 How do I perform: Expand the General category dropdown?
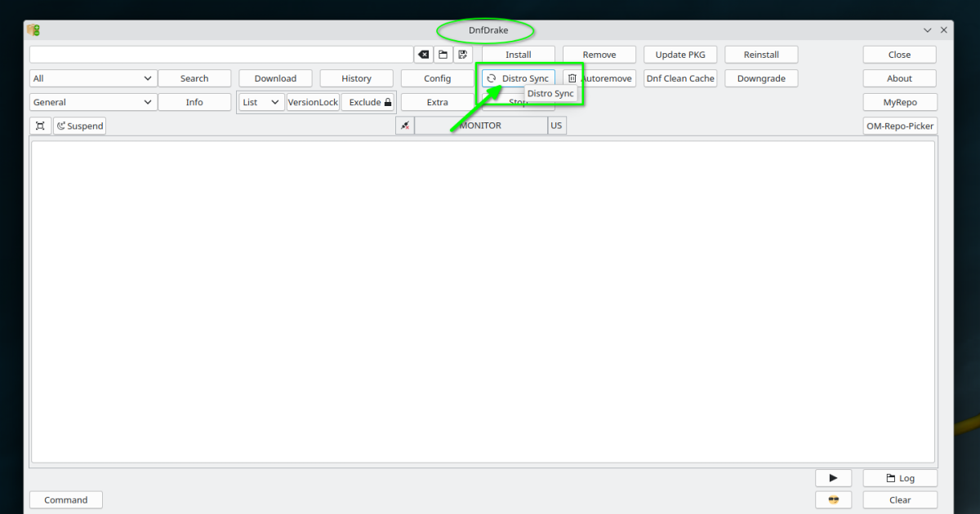(92, 102)
